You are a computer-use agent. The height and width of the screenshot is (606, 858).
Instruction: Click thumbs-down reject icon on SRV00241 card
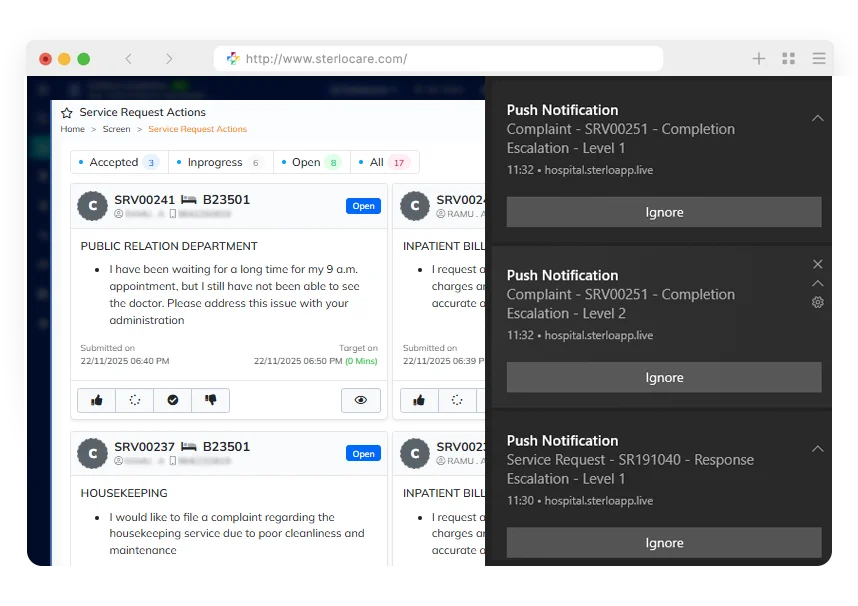(x=211, y=400)
